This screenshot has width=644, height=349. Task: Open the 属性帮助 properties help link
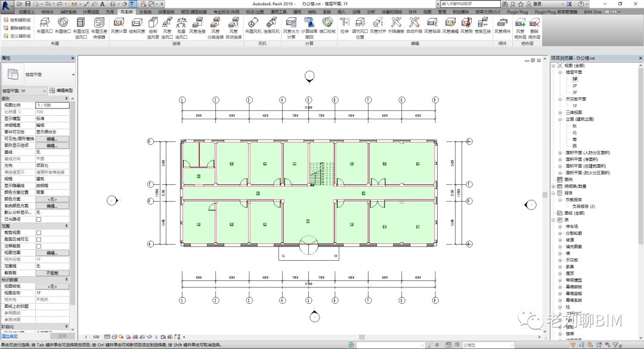10,336
